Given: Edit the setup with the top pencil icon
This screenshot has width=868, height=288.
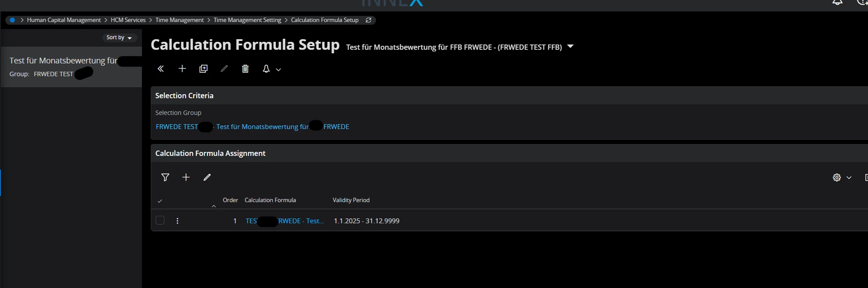Looking at the screenshot, I should pyautogui.click(x=224, y=69).
